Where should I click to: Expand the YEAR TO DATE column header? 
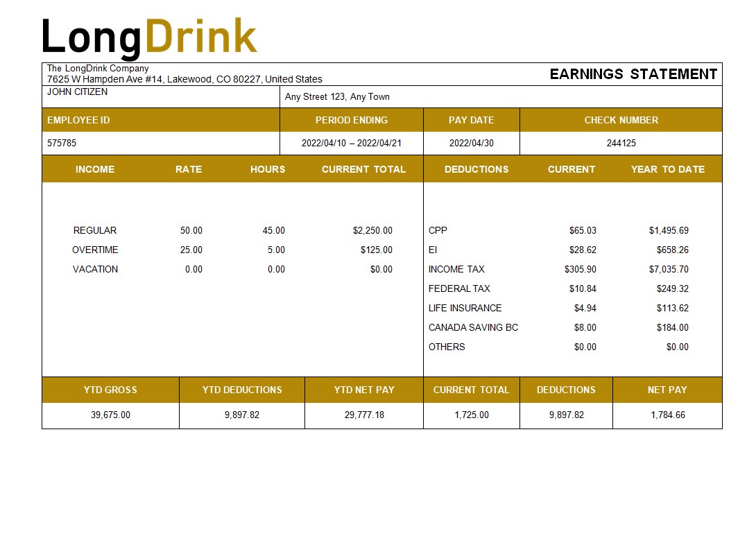pyautogui.click(x=667, y=168)
